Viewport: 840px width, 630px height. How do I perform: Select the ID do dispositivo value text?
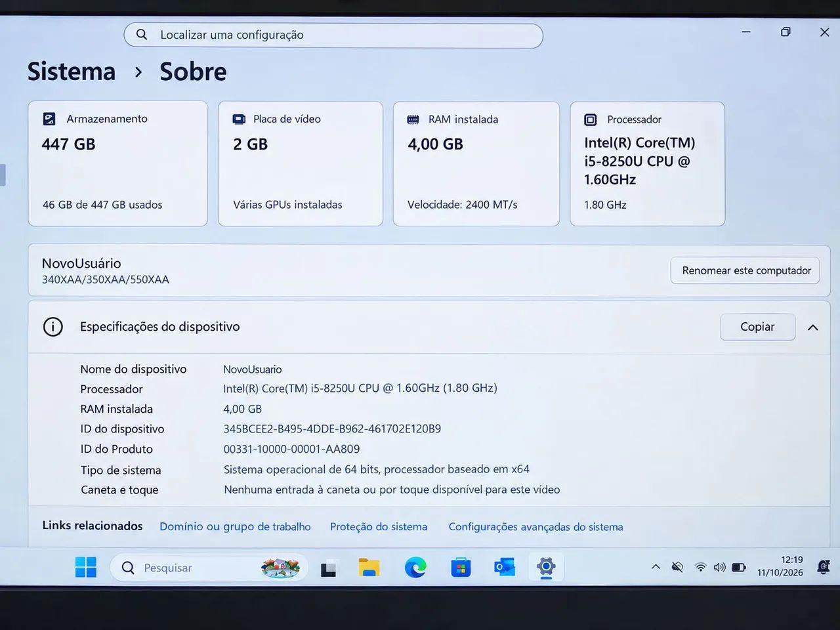click(332, 429)
